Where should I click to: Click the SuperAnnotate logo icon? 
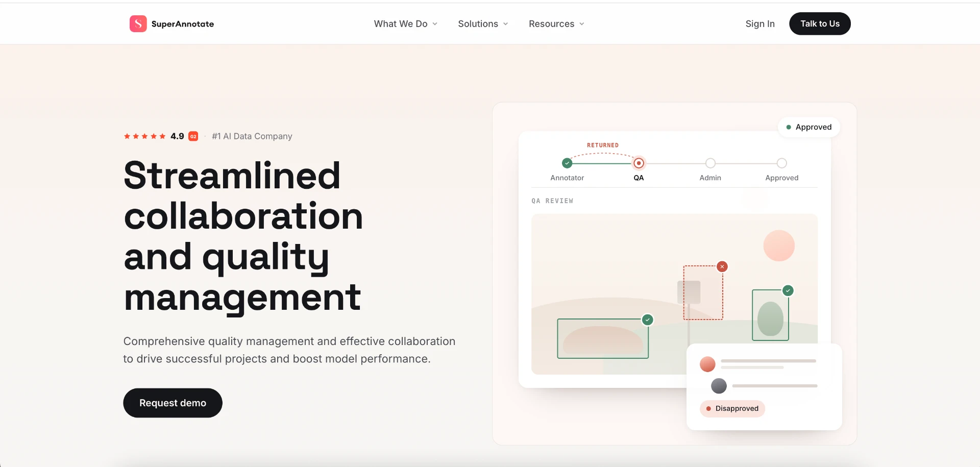click(138, 23)
